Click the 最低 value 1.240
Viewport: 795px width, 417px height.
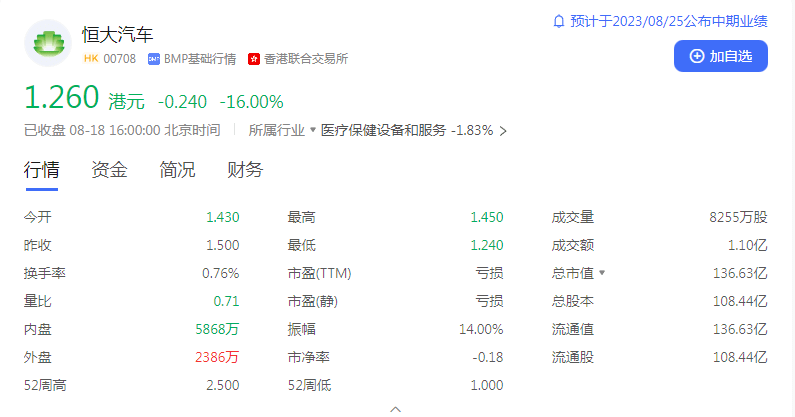pos(487,245)
